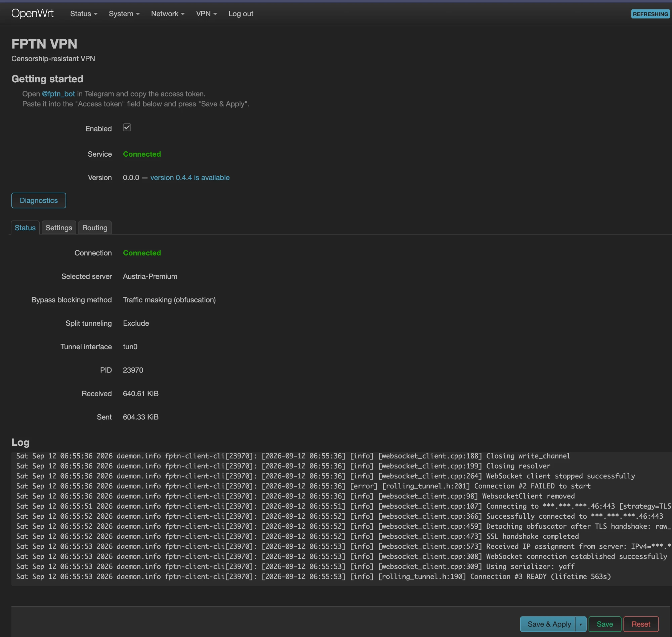Select 'Traffic masking (obfuscation)' value

click(169, 300)
